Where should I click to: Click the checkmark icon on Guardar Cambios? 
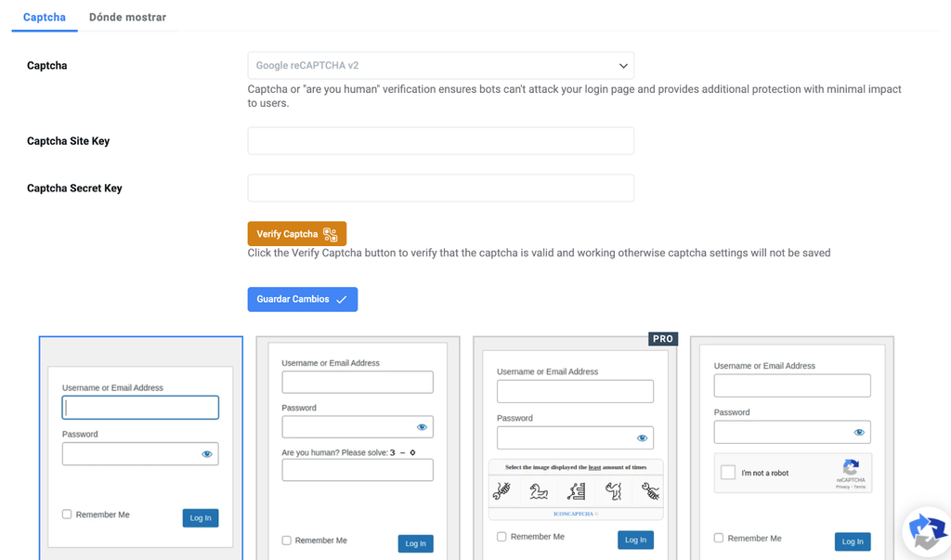click(344, 299)
